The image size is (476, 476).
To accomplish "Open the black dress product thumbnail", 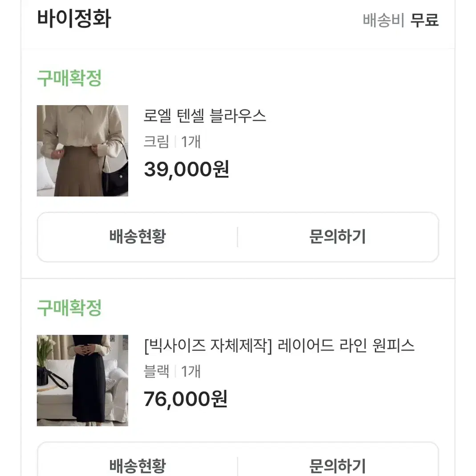I will click(82, 380).
